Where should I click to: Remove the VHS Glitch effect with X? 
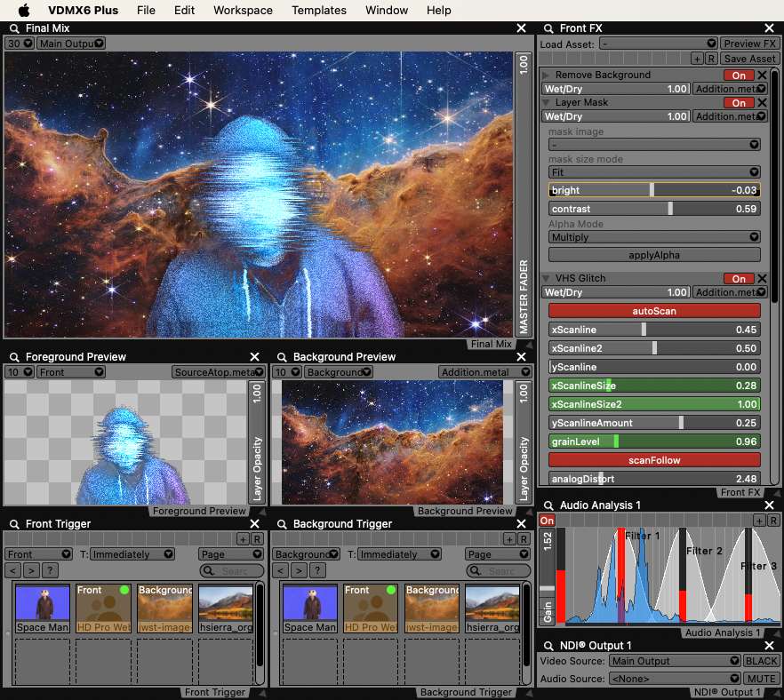(x=762, y=278)
